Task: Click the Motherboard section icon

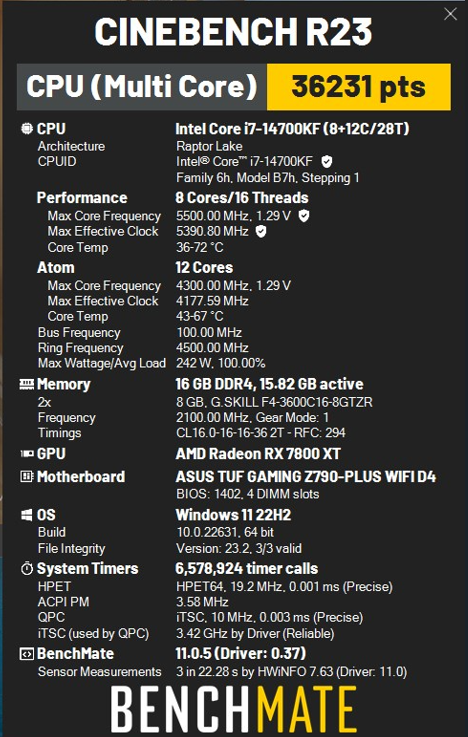Action: (x=27, y=477)
